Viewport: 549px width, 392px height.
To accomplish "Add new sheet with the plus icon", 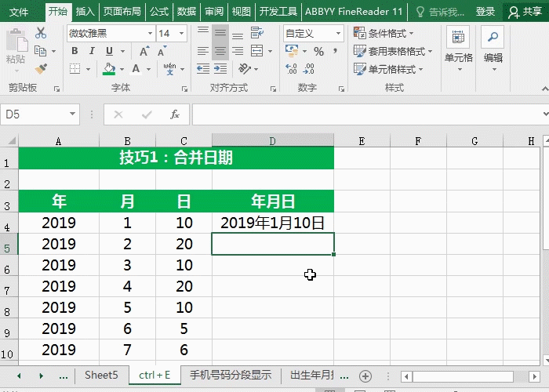I will pos(365,376).
